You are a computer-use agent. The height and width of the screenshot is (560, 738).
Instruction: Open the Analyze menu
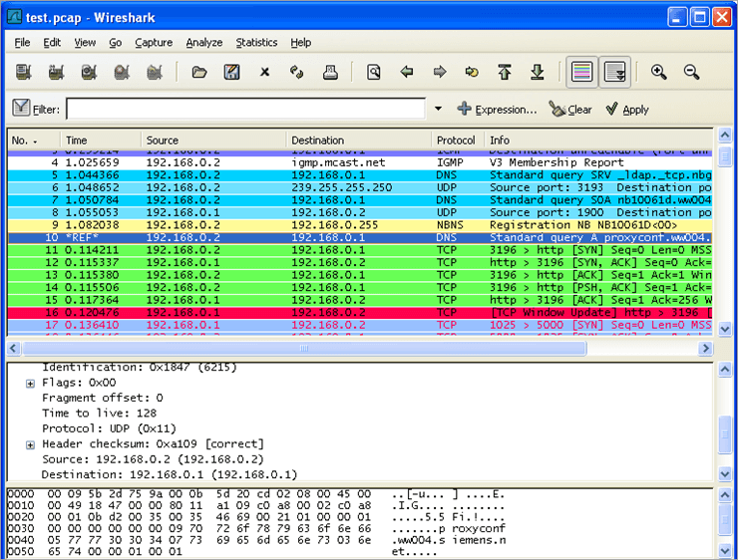click(x=203, y=42)
